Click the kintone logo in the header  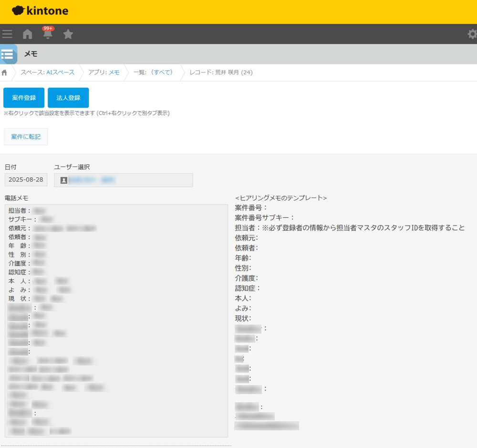[x=41, y=10]
